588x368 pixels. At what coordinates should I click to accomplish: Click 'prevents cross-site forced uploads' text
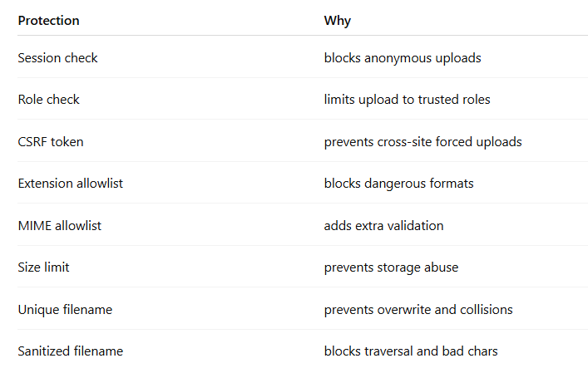coord(422,142)
